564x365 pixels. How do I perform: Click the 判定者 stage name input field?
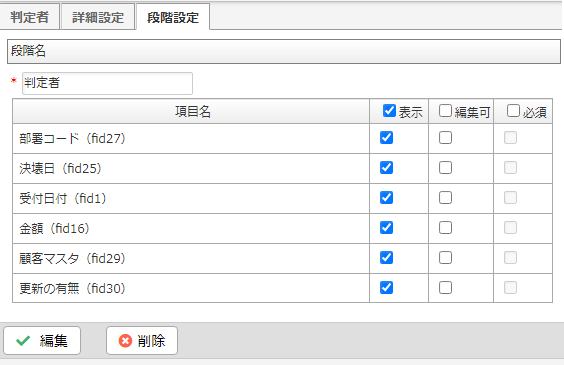click(107, 83)
